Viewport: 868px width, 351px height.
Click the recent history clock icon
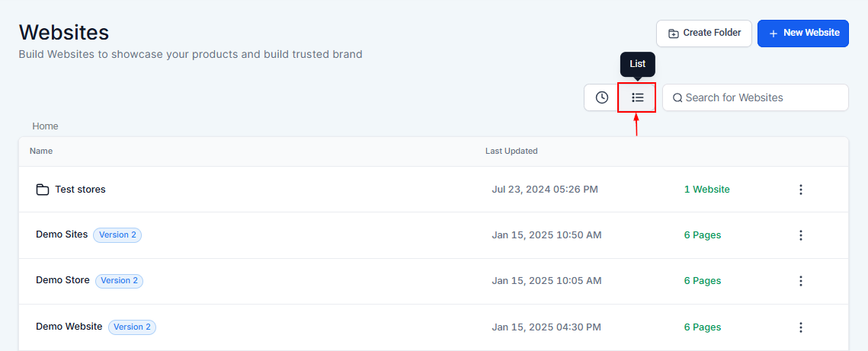(601, 97)
